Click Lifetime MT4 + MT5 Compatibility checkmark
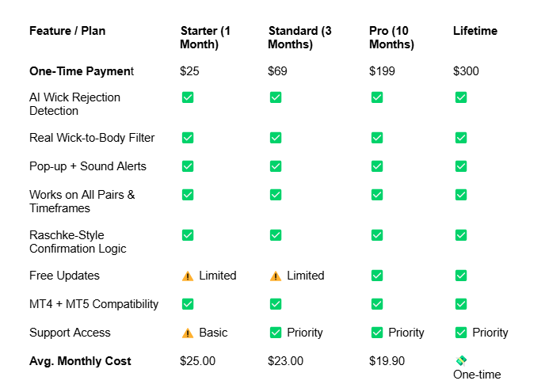 point(461,304)
